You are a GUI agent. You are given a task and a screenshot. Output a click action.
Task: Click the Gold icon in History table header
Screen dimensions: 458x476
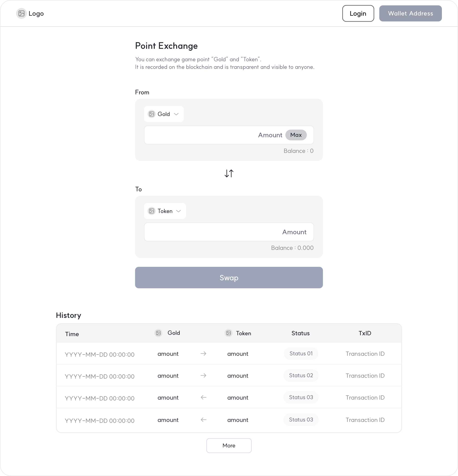158,333
